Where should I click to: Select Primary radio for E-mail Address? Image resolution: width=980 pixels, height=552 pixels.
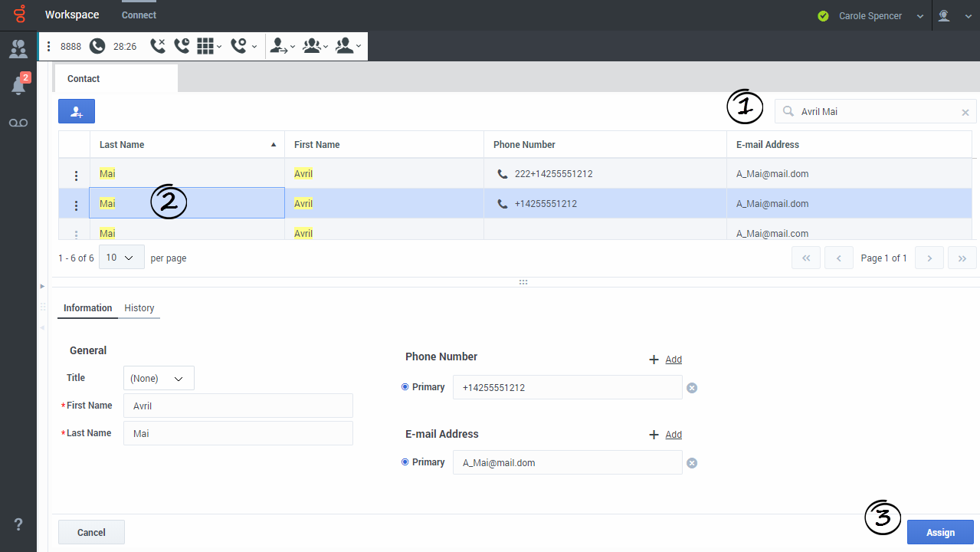tap(405, 462)
